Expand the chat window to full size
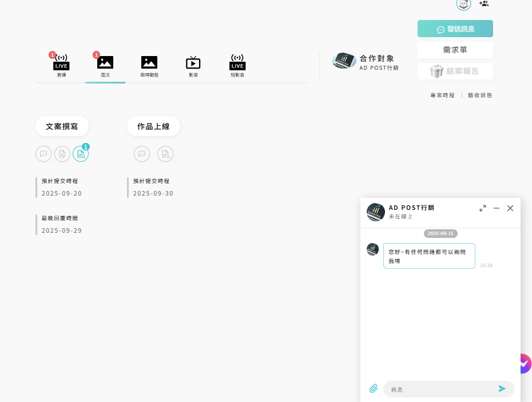The image size is (532, 402). pos(482,208)
